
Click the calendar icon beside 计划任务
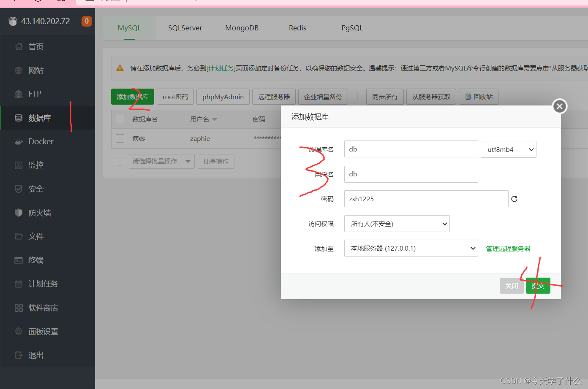pos(19,284)
